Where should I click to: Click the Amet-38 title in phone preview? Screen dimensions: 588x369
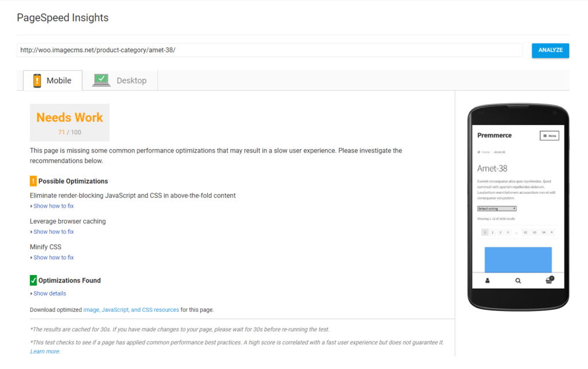tap(492, 169)
